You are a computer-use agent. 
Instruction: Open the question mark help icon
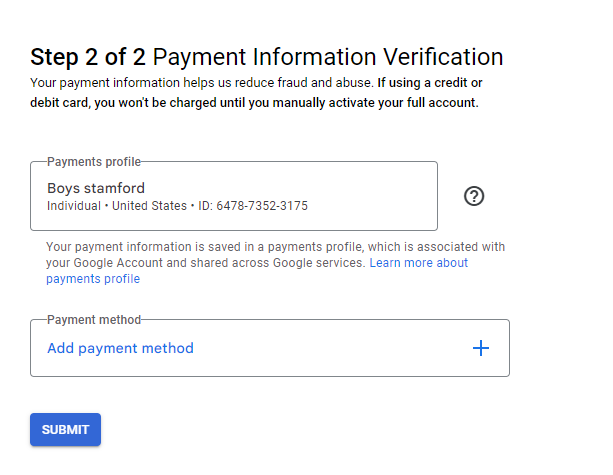coord(474,196)
